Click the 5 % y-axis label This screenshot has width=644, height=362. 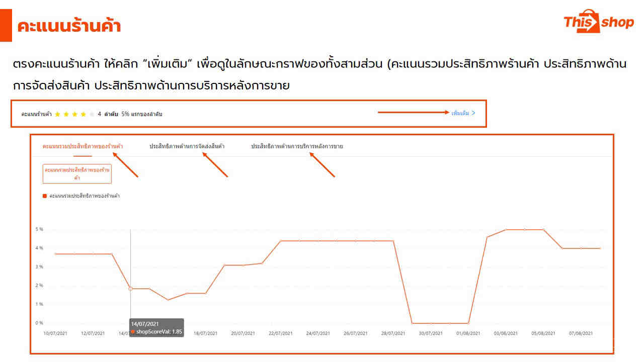point(39,229)
